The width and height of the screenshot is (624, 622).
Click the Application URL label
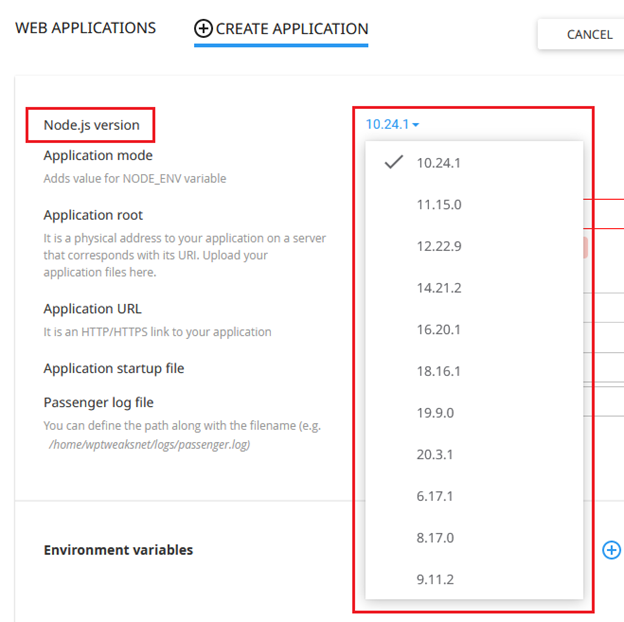[92, 309]
